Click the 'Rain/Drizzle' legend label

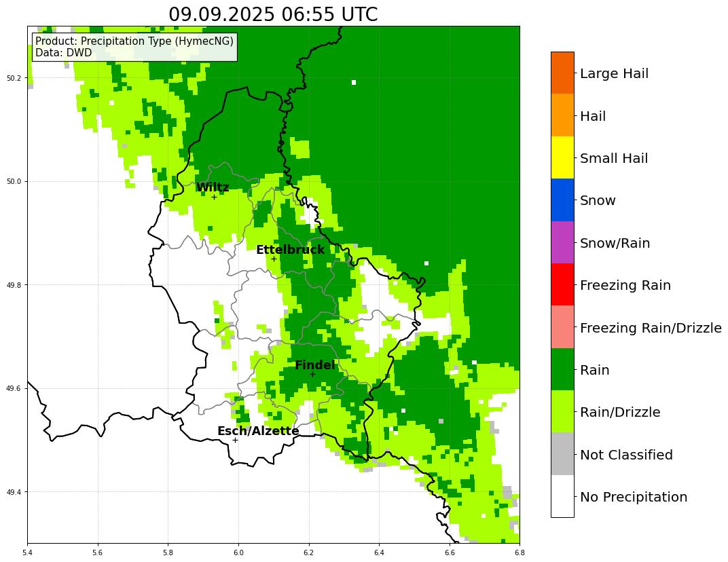point(620,412)
